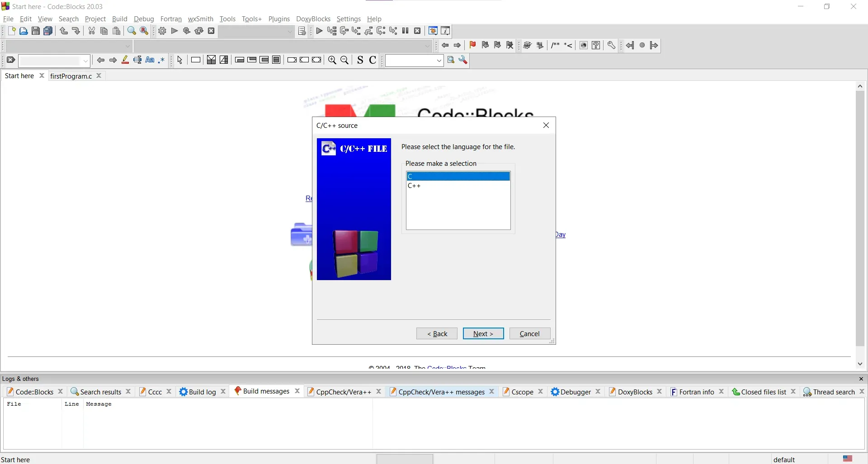Select C in the language list
Viewport: 868px width, 464px height.
458,176
